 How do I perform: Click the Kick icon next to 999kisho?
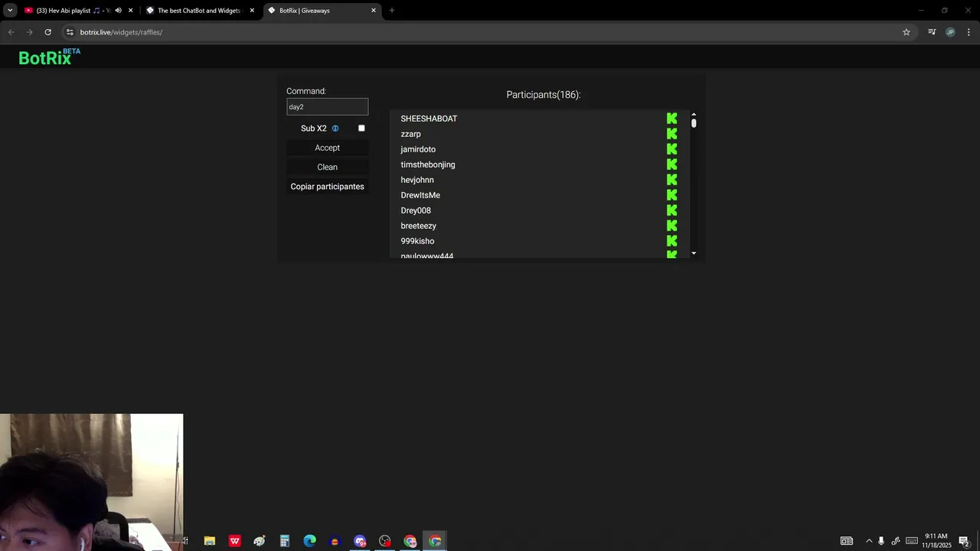click(x=671, y=241)
